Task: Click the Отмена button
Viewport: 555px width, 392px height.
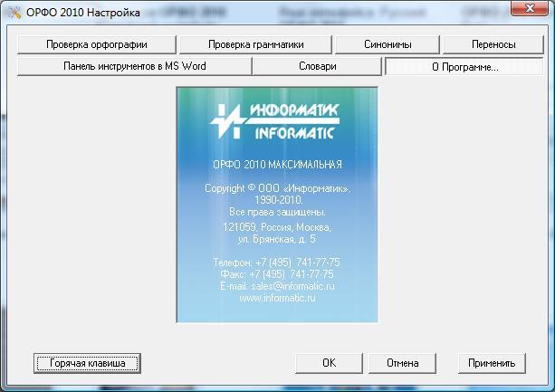Action: pos(402,363)
